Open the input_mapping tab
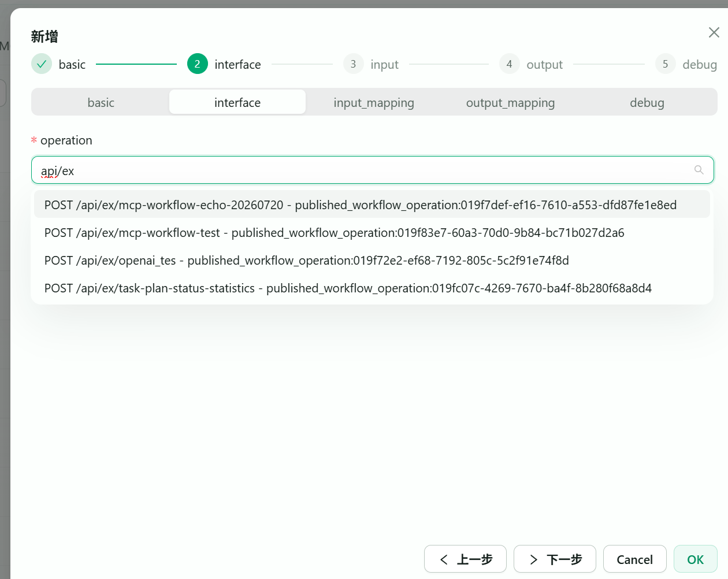Image resolution: width=728 pixels, height=579 pixels. tap(374, 102)
